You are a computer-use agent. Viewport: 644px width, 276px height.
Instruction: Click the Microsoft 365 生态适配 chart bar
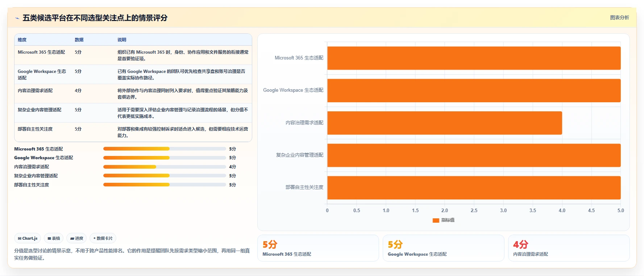click(x=474, y=58)
